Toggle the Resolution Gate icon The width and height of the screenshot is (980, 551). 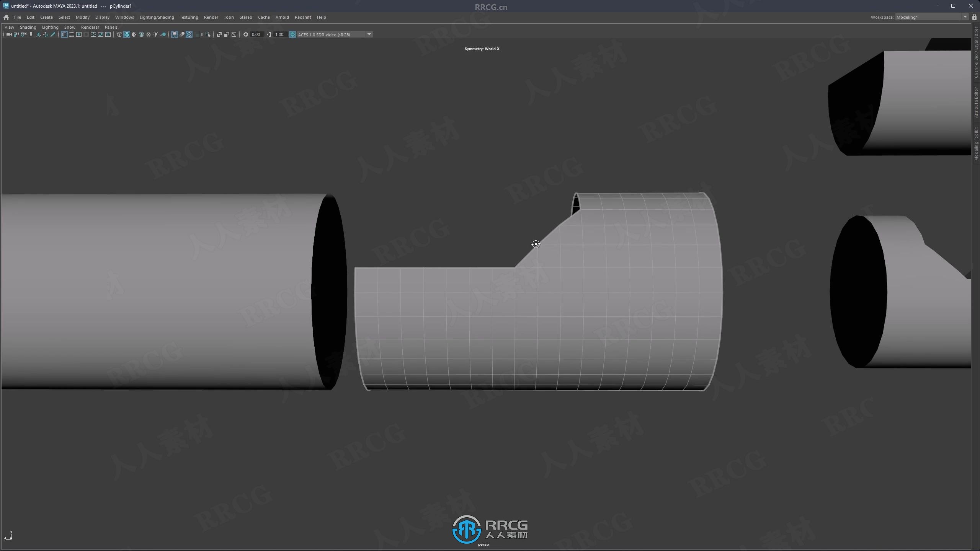(78, 34)
